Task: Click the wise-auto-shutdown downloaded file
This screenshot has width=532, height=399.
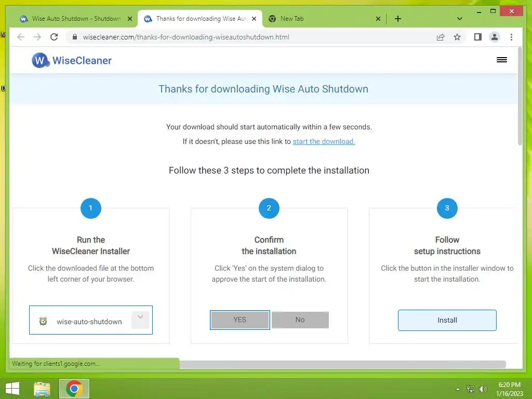Action: pyautogui.click(x=90, y=320)
